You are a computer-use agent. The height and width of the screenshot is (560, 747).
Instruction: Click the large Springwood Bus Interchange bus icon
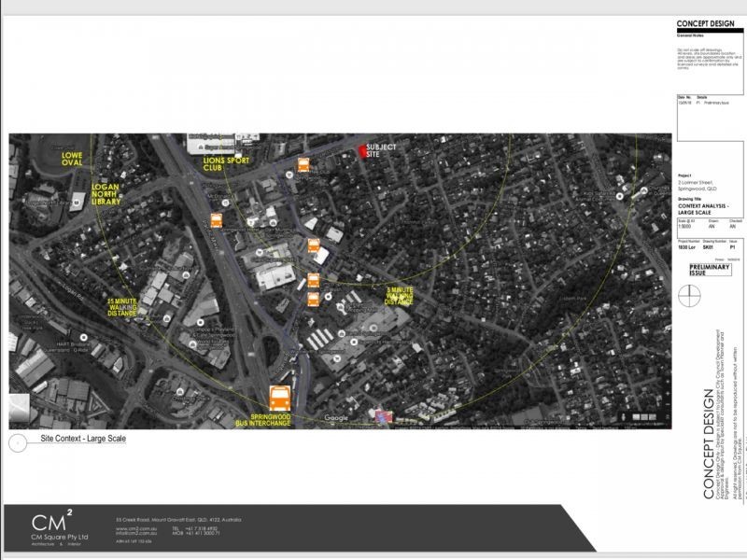[279, 399]
